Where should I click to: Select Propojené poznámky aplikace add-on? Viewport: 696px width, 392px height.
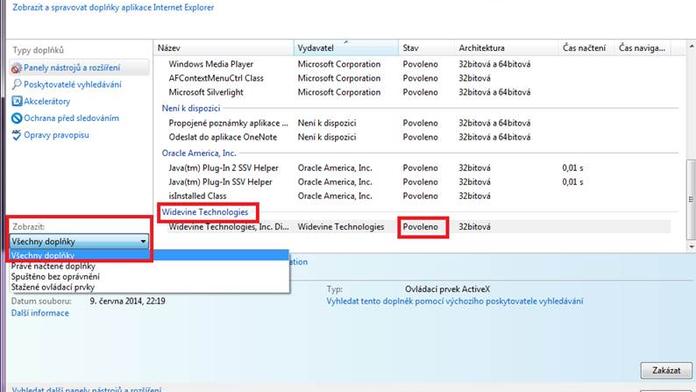click(228, 123)
